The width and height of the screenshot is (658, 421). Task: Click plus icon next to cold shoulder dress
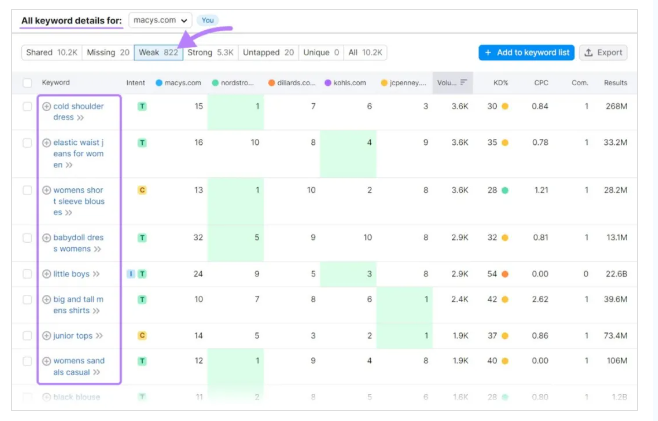pos(47,107)
